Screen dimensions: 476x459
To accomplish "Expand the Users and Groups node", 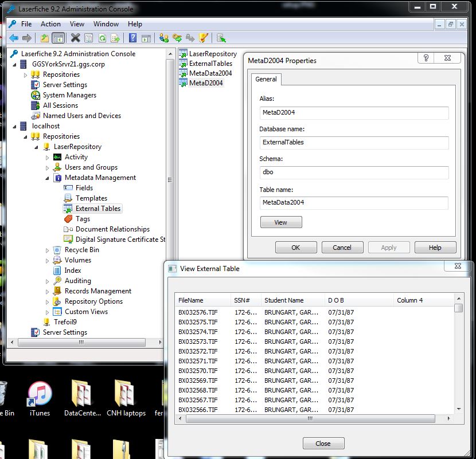I will click(x=48, y=167).
